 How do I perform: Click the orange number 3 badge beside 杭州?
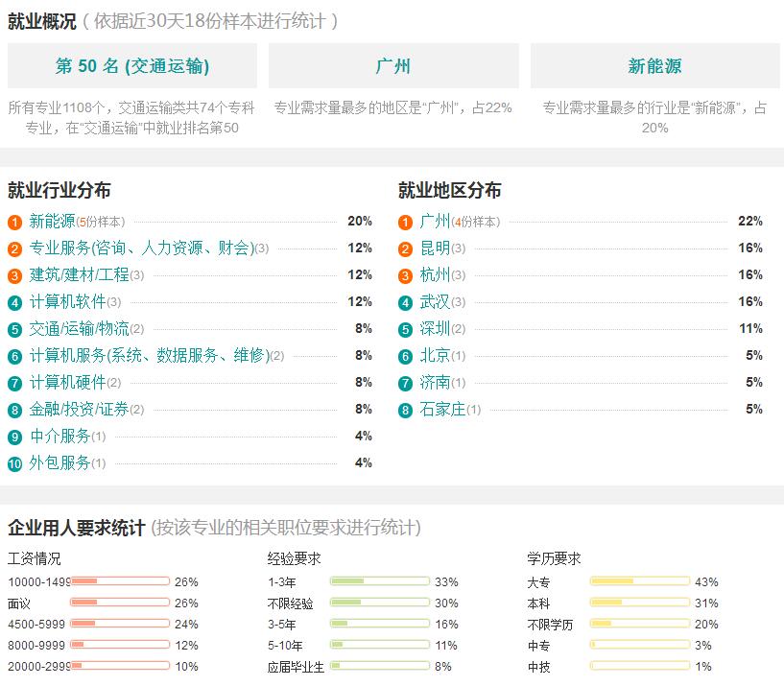point(406,276)
